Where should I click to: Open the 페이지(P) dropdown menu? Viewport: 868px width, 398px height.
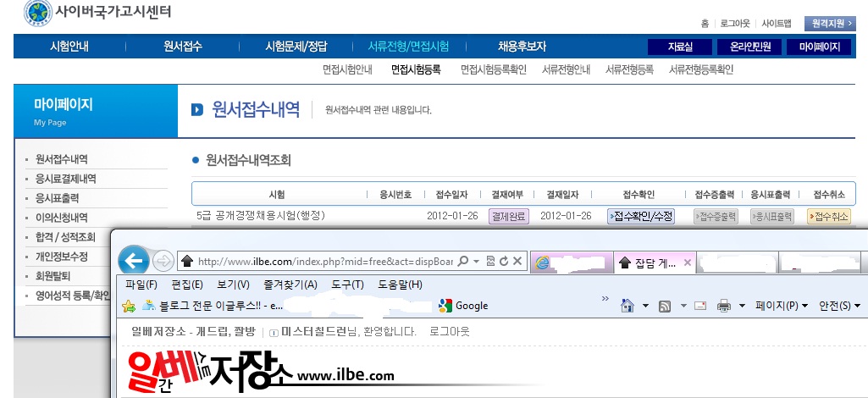click(x=781, y=306)
